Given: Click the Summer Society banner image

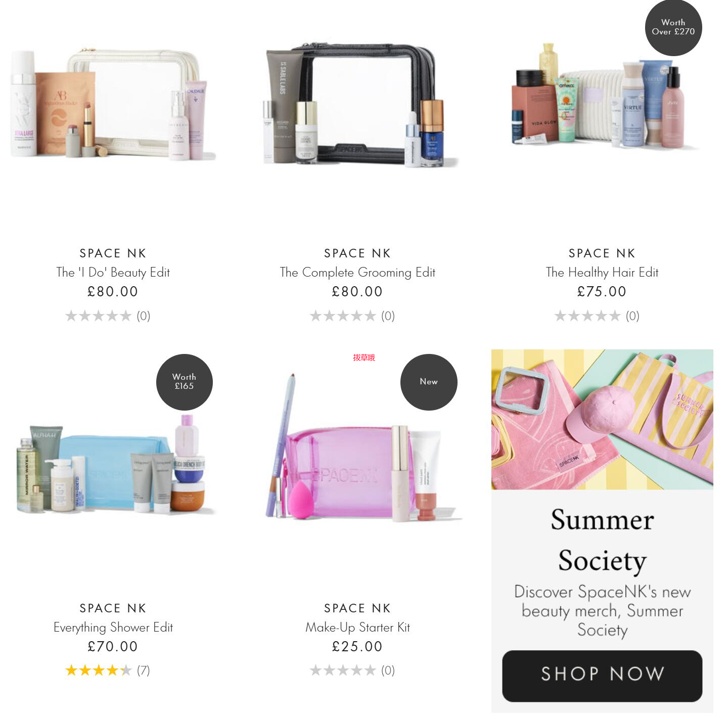Looking at the screenshot, I should pos(602,419).
